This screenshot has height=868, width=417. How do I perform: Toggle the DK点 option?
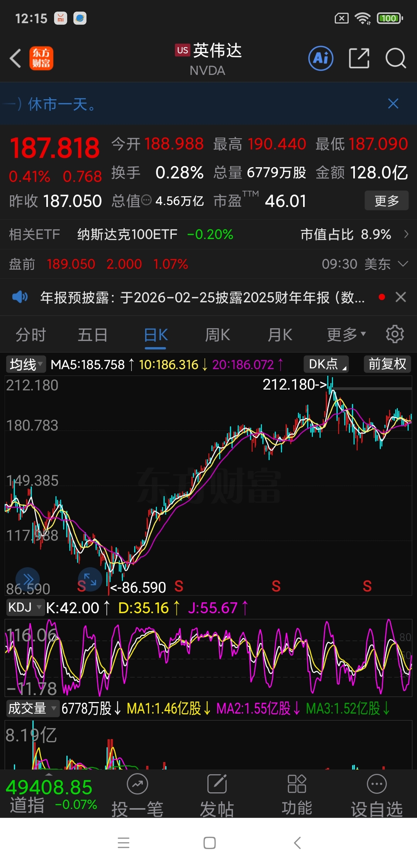tap(326, 364)
